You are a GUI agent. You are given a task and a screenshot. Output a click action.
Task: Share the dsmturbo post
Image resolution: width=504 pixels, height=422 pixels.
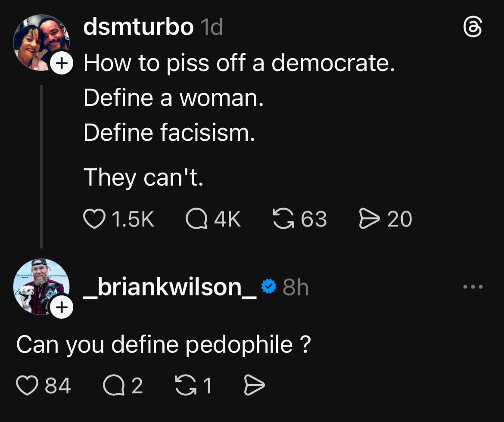(368, 219)
